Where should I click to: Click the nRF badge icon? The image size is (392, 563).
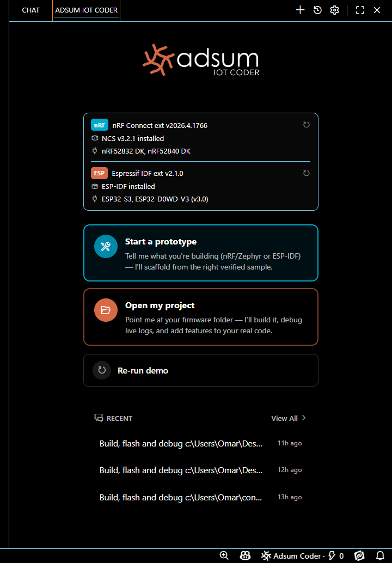click(x=100, y=125)
